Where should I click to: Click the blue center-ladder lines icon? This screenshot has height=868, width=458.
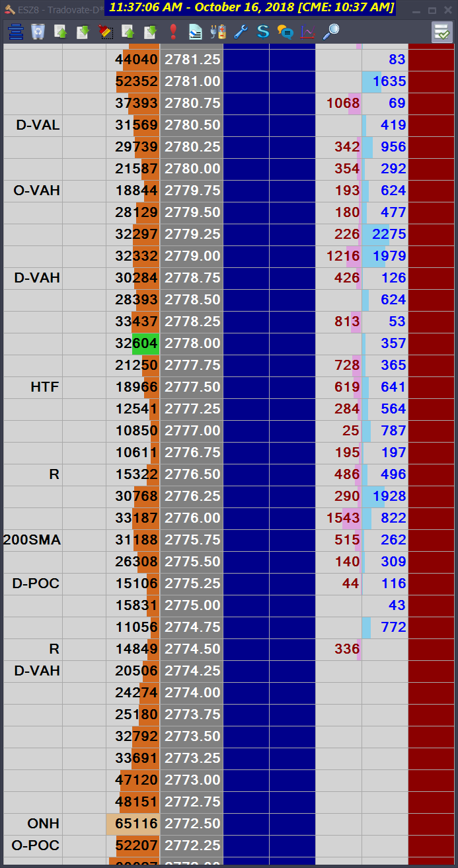15,31
